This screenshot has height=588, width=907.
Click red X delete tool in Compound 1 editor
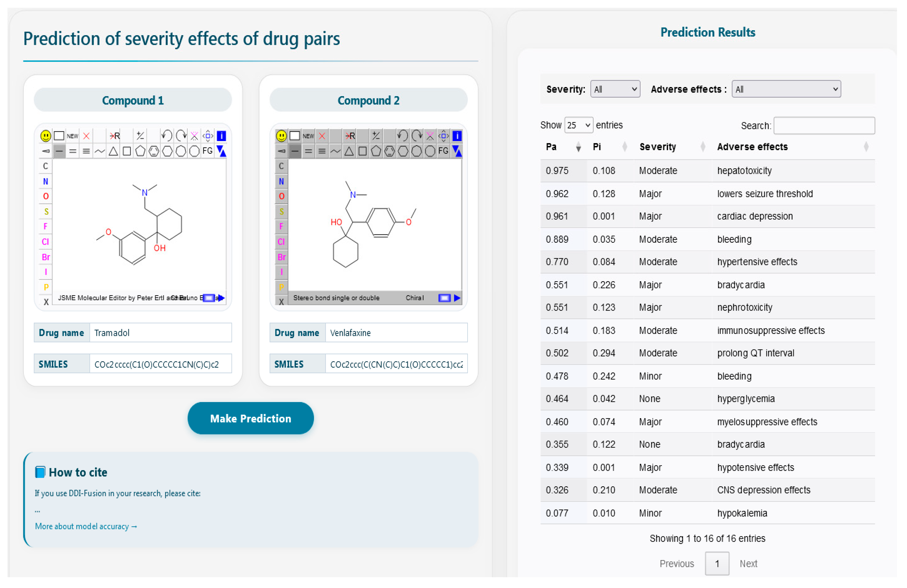coord(86,136)
